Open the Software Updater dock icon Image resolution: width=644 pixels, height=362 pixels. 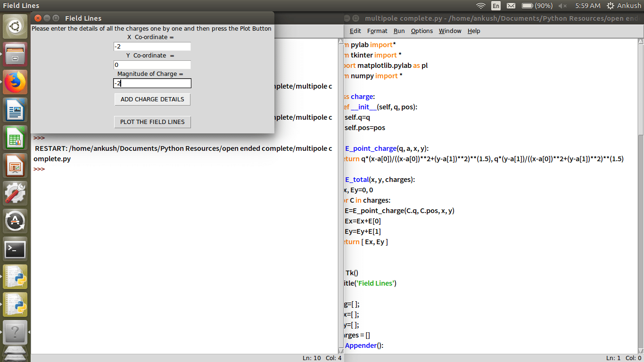tap(16, 222)
